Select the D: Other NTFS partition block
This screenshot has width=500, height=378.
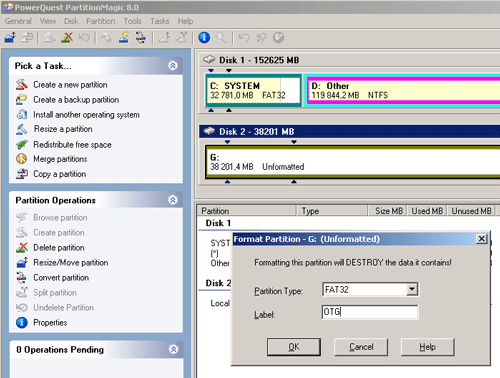402,90
